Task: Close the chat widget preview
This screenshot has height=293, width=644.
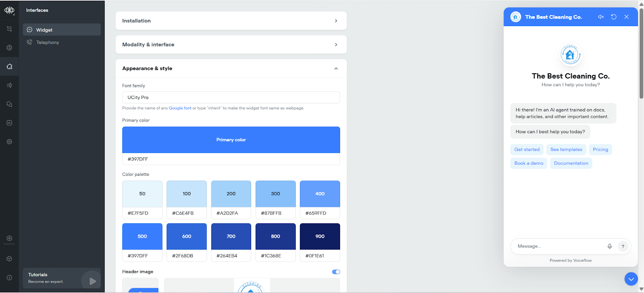Action: (627, 17)
